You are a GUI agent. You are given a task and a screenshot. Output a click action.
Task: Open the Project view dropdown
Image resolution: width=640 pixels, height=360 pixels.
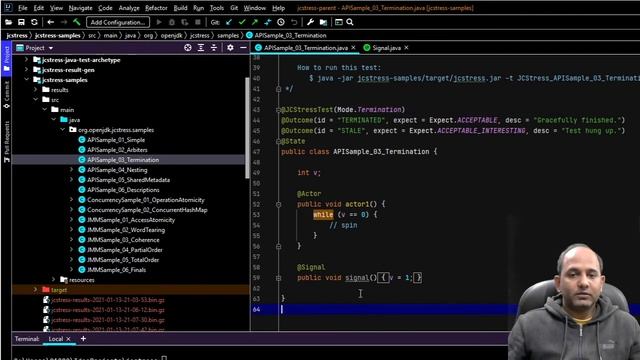[x=51, y=48]
